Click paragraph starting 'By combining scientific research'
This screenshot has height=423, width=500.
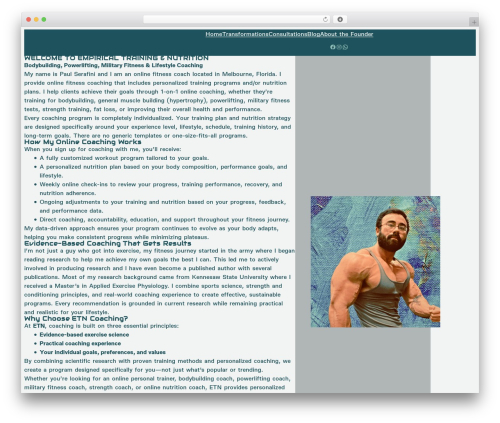point(157,365)
